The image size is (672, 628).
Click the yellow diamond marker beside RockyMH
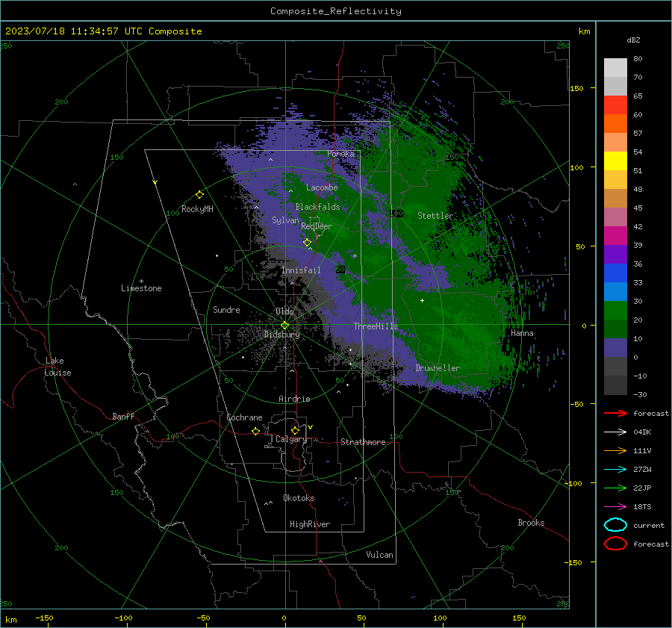click(199, 195)
